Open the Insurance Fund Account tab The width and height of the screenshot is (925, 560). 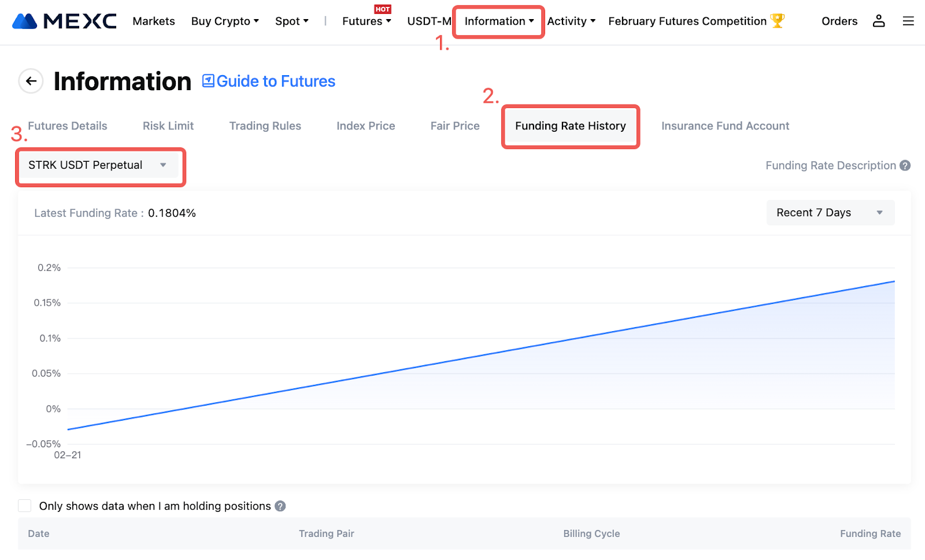pos(725,126)
